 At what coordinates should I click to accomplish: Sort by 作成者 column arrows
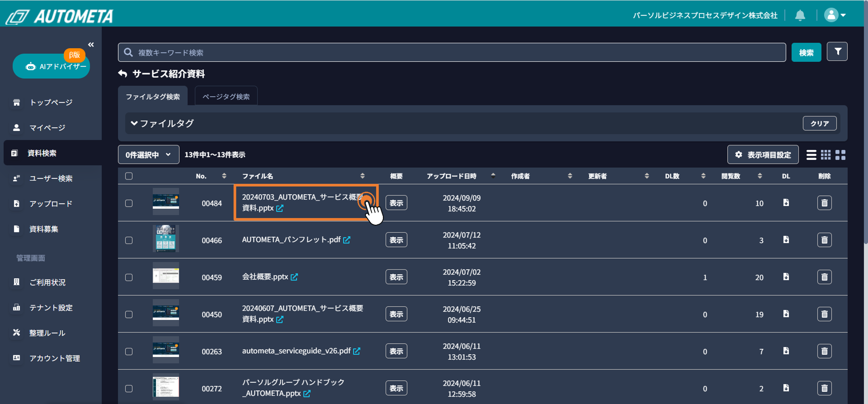[x=570, y=176]
